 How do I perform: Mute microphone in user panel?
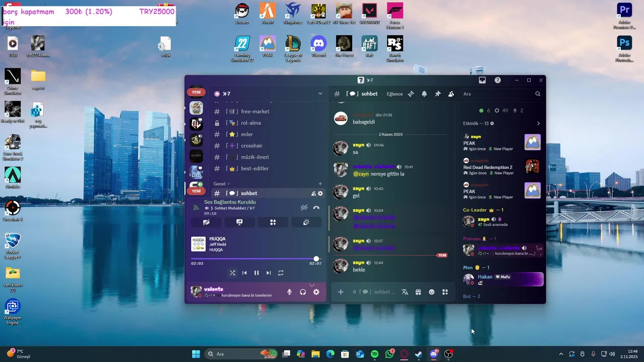click(x=289, y=292)
